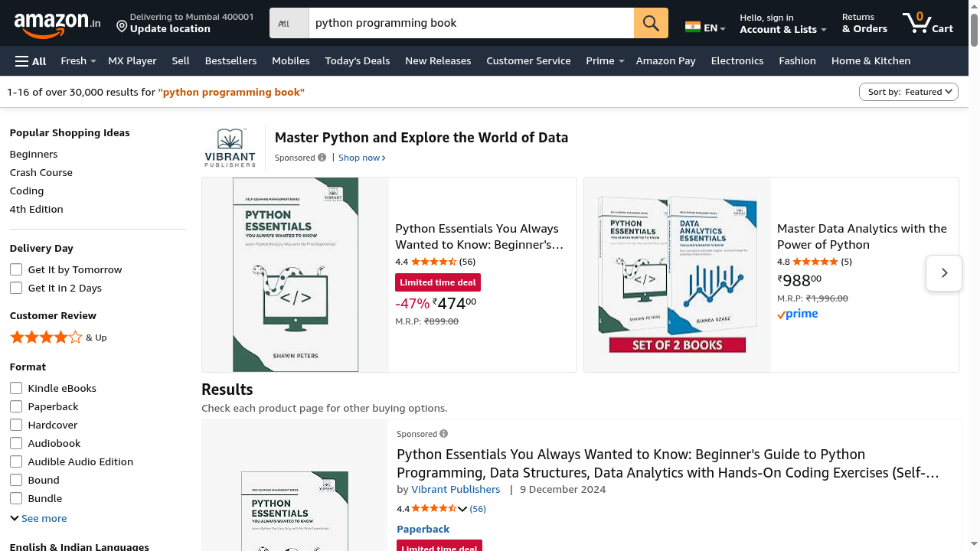Click the orange search magnifier button
Viewport: 980px width, 551px height.
point(651,23)
